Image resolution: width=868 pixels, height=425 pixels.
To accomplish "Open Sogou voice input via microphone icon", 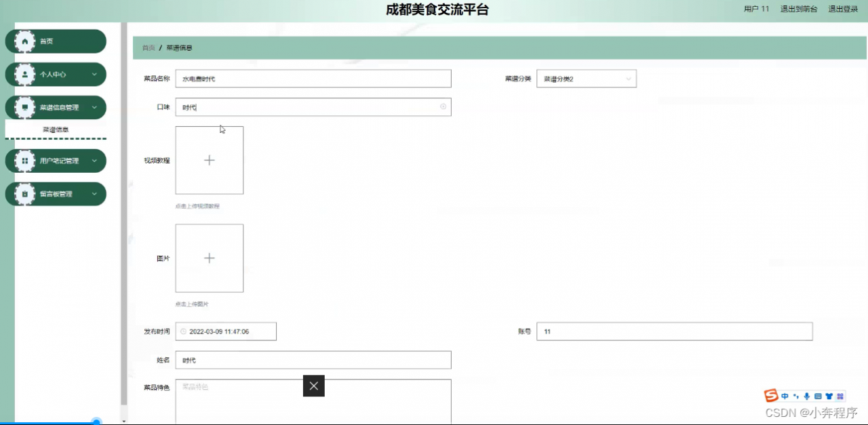I will tap(807, 396).
